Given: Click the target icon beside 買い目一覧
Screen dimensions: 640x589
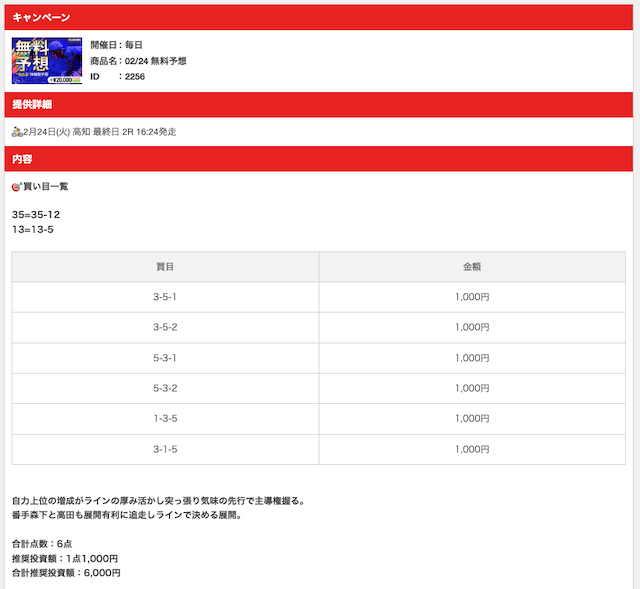Looking at the screenshot, I should [x=16, y=187].
